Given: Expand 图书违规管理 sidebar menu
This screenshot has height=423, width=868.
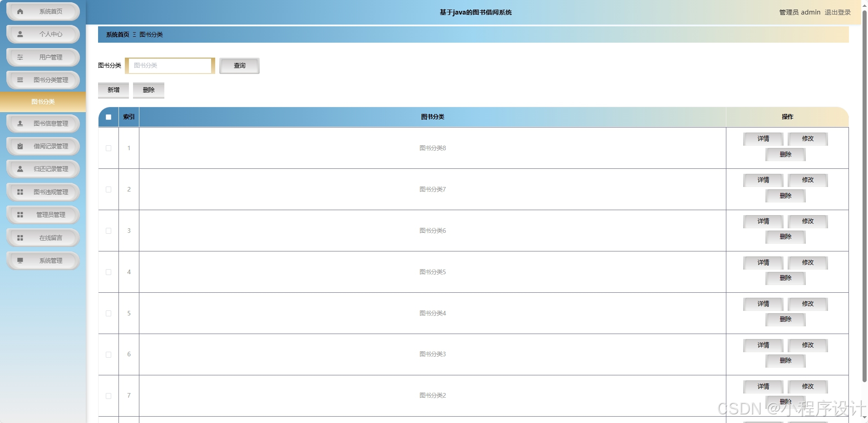Looking at the screenshot, I should 43,192.
